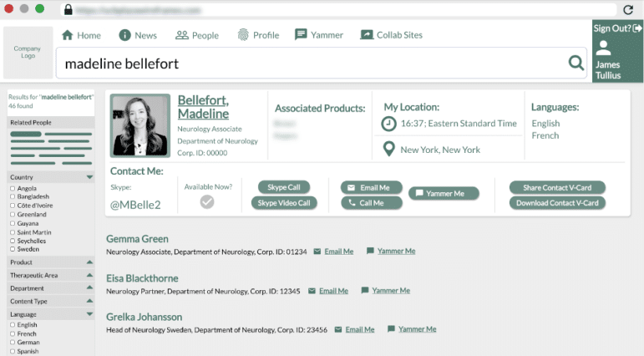Click Yammer chat icon for Eisa Blackthorne
The image size is (644, 356).
[x=365, y=290]
